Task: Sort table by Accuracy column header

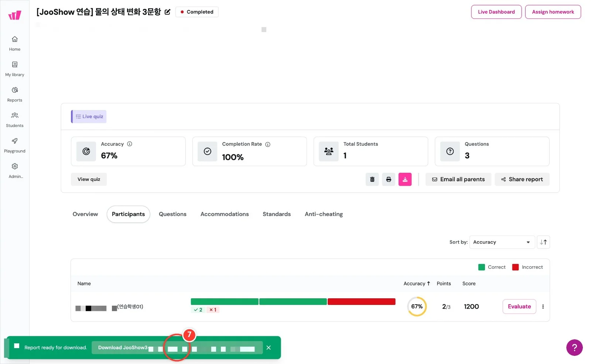Action: click(417, 284)
